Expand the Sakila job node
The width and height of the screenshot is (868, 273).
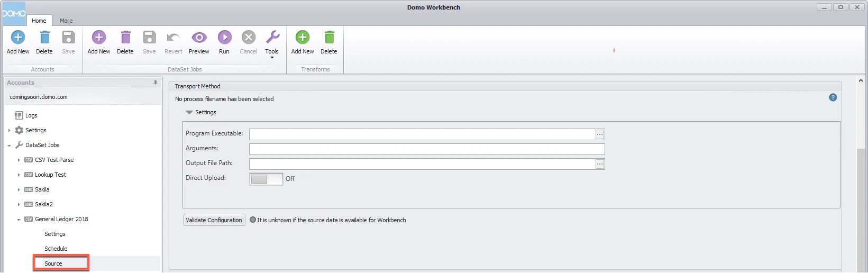(19, 189)
